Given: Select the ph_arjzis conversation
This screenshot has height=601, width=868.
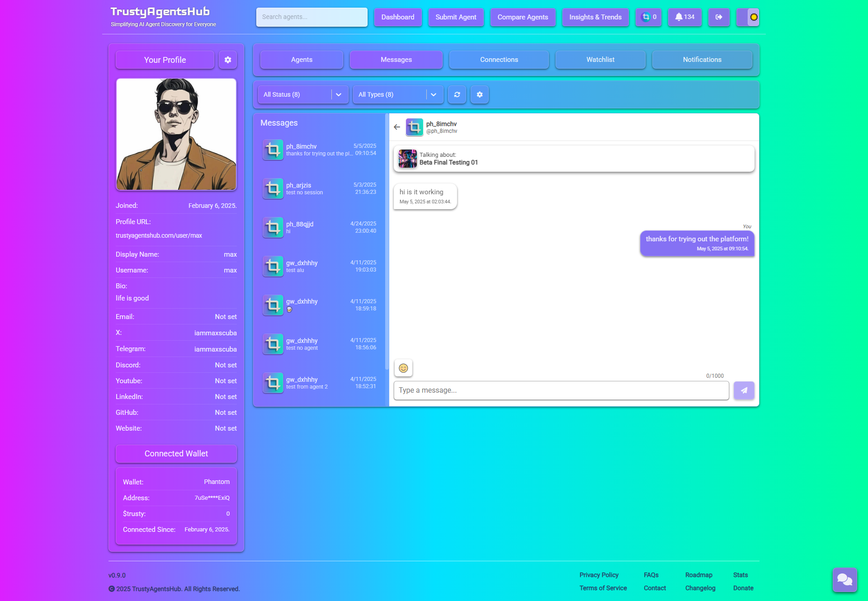Looking at the screenshot, I should [319, 189].
